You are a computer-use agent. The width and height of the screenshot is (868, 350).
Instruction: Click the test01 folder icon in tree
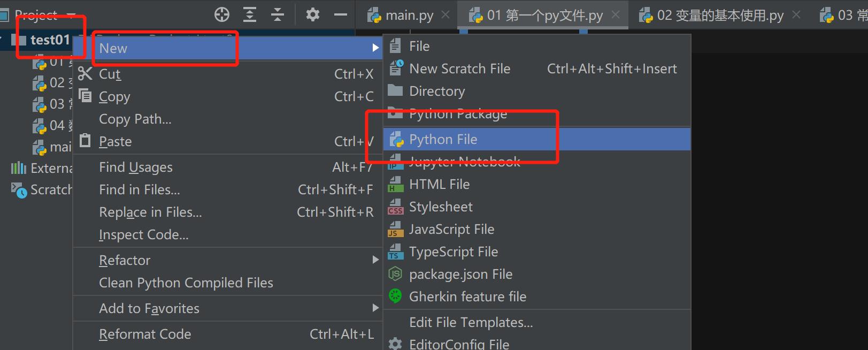(20, 40)
